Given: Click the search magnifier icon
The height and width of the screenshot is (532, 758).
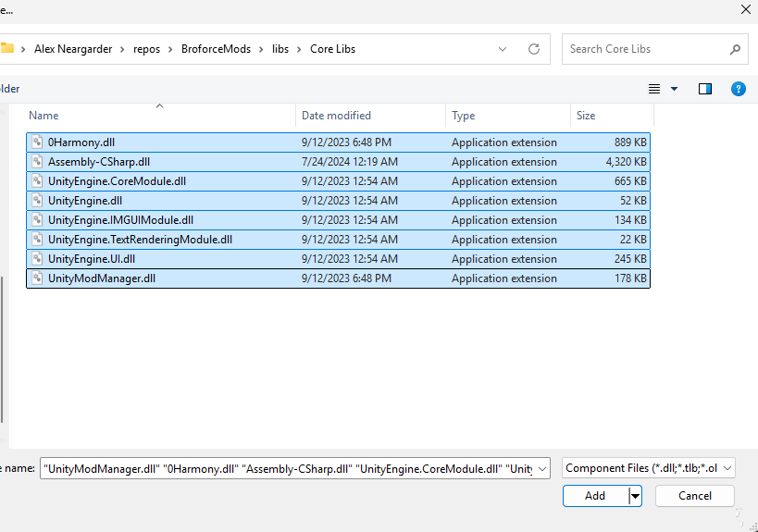Looking at the screenshot, I should coord(735,49).
